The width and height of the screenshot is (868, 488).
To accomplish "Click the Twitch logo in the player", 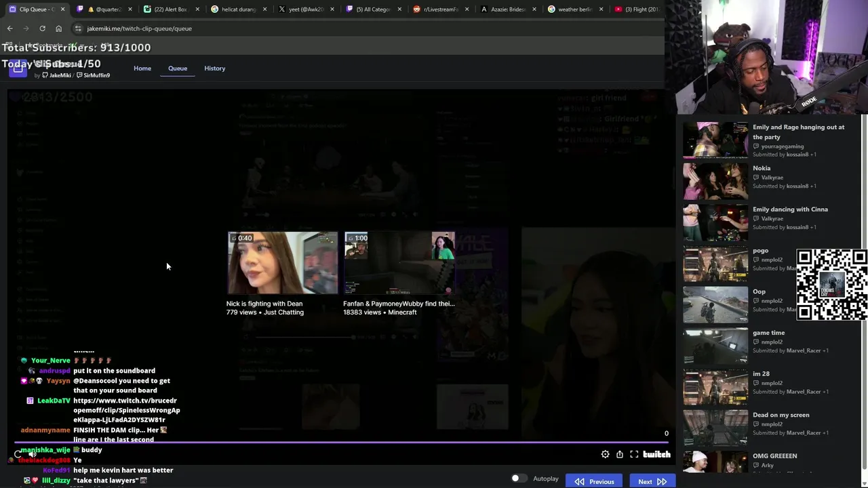I will coord(656,454).
